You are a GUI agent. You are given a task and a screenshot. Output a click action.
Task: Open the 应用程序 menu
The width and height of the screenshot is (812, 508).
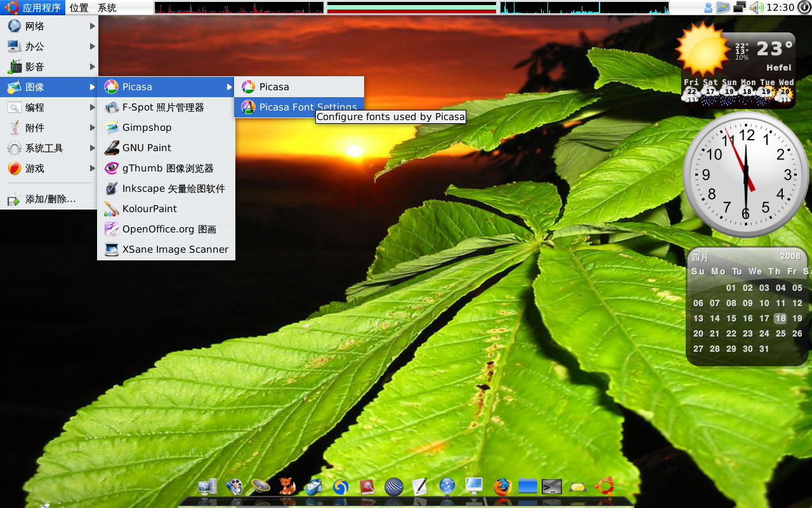pos(33,8)
